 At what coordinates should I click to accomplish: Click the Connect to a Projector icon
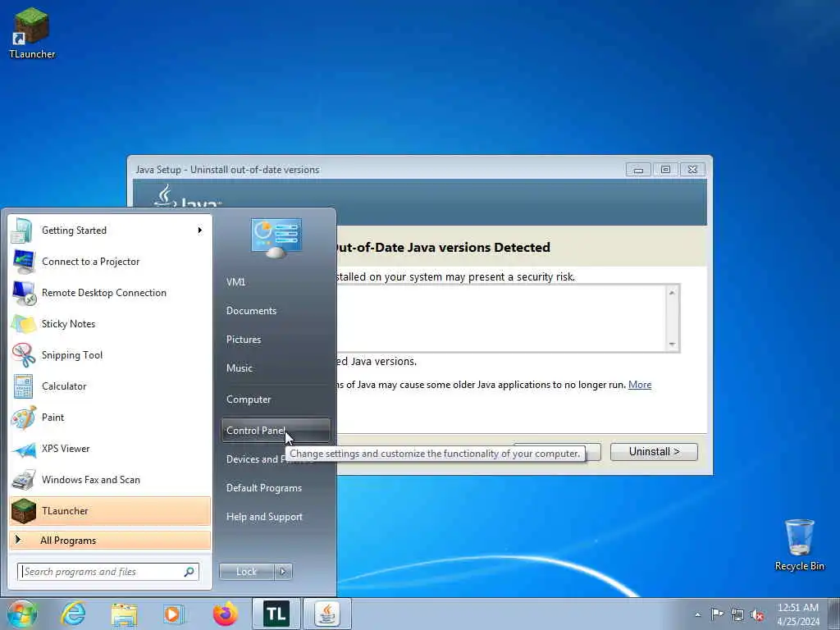click(23, 262)
